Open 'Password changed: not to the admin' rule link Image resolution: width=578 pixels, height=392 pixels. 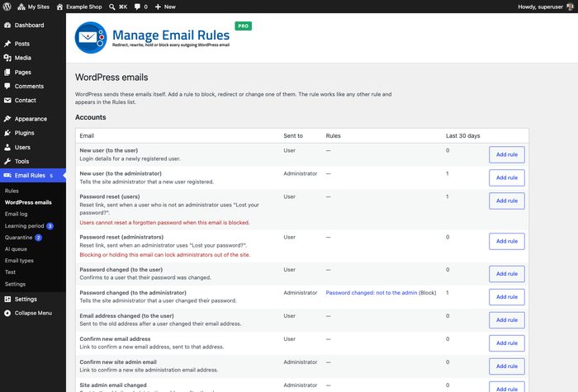pos(372,293)
